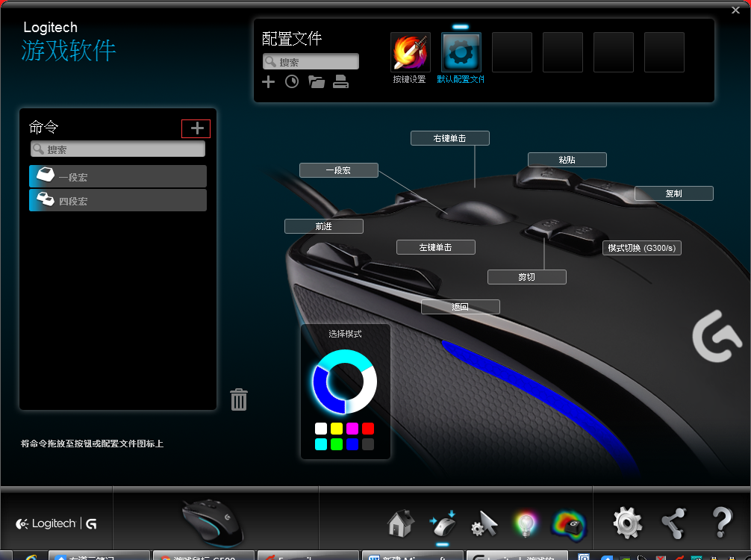
Task: Select the 按键设置 profile thumbnail
Action: pyautogui.click(x=411, y=52)
